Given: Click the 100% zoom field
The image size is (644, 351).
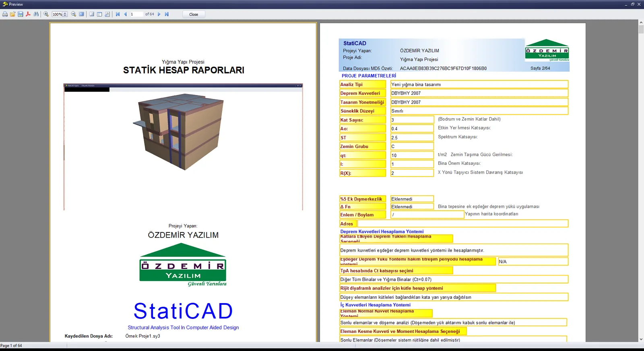Looking at the screenshot, I should point(58,14).
